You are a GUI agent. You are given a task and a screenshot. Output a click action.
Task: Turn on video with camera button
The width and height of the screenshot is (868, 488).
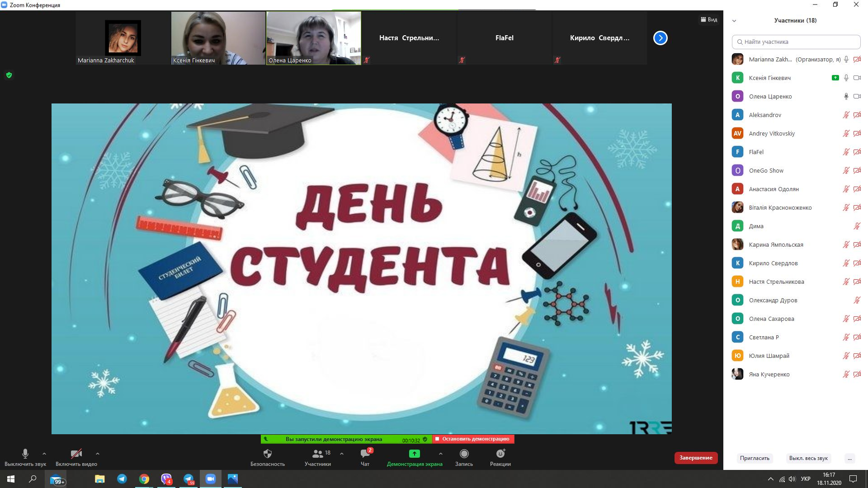(76, 454)
